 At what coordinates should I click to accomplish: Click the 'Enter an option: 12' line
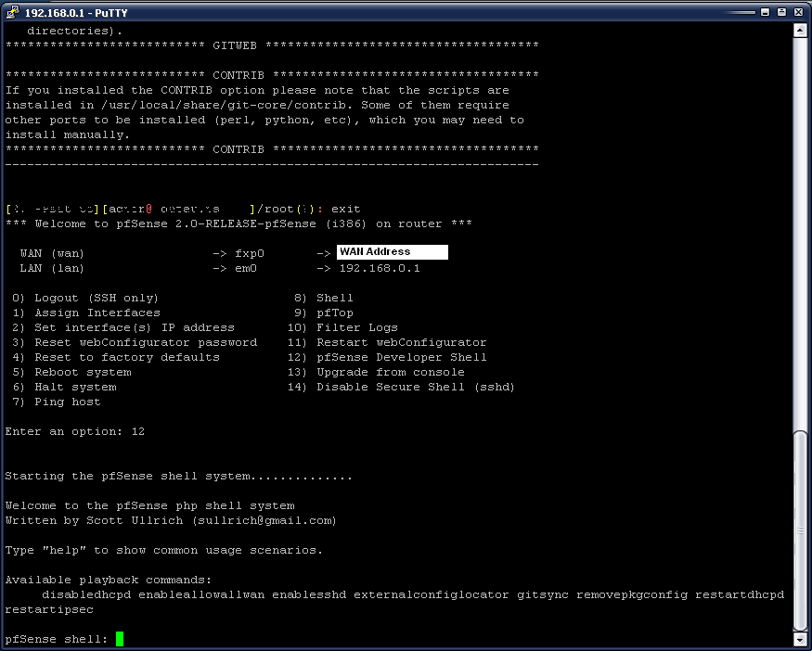click(75, 431)
